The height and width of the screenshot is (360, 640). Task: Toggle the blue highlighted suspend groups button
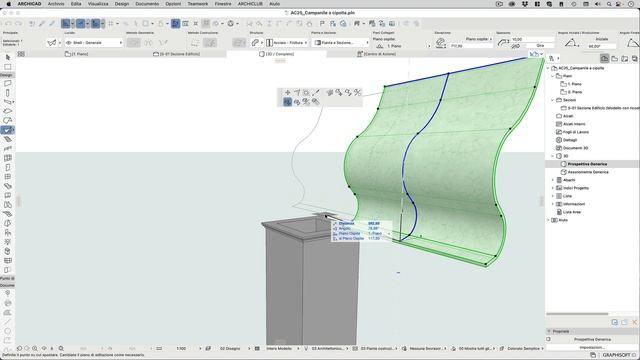(x=175, y=24)
